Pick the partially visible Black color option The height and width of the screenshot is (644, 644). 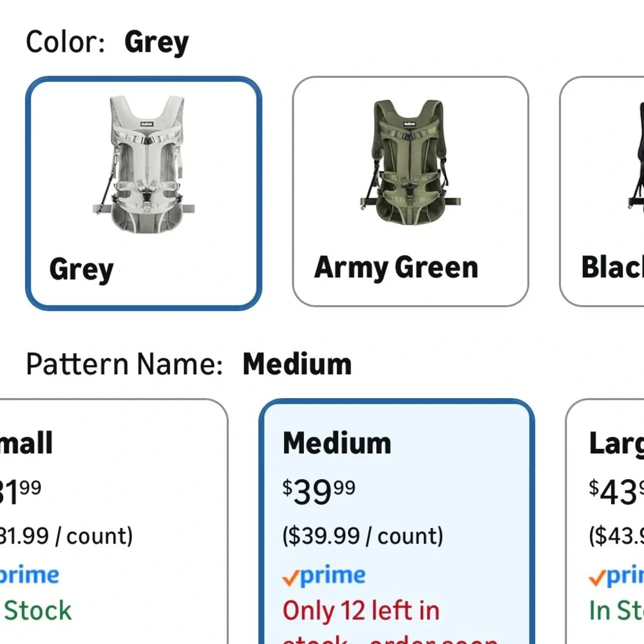point(601,191)
